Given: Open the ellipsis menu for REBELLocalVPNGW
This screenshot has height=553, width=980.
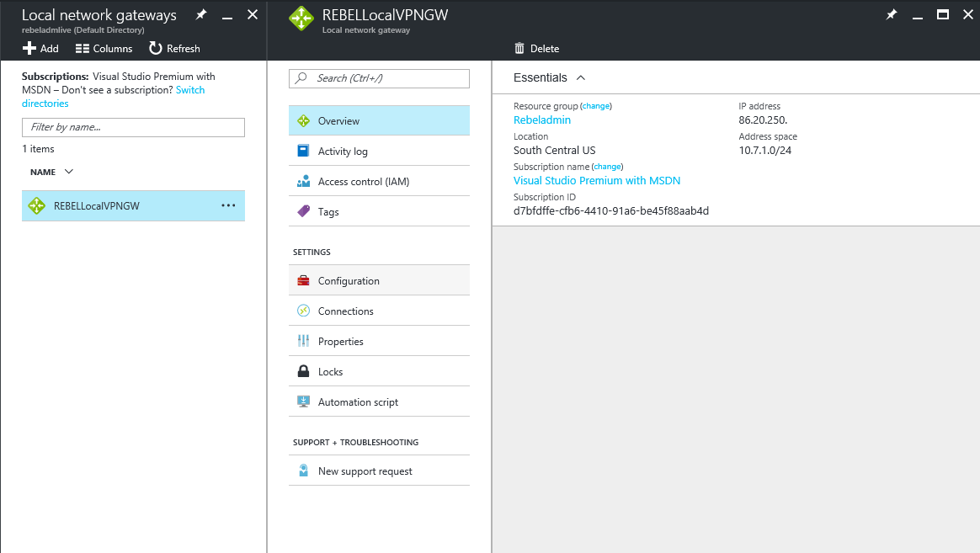Looking at the screenshot, I should pos(228,205).
